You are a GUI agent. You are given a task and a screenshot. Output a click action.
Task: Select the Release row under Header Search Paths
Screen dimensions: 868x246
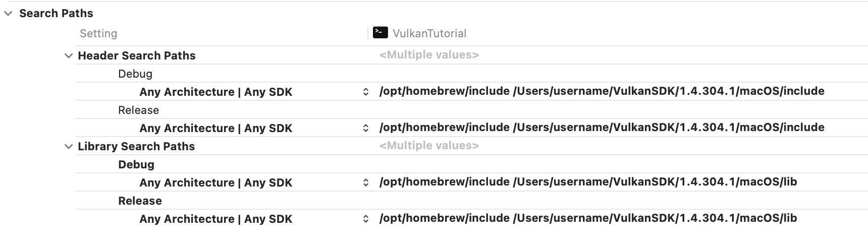[x=138, y=110]
